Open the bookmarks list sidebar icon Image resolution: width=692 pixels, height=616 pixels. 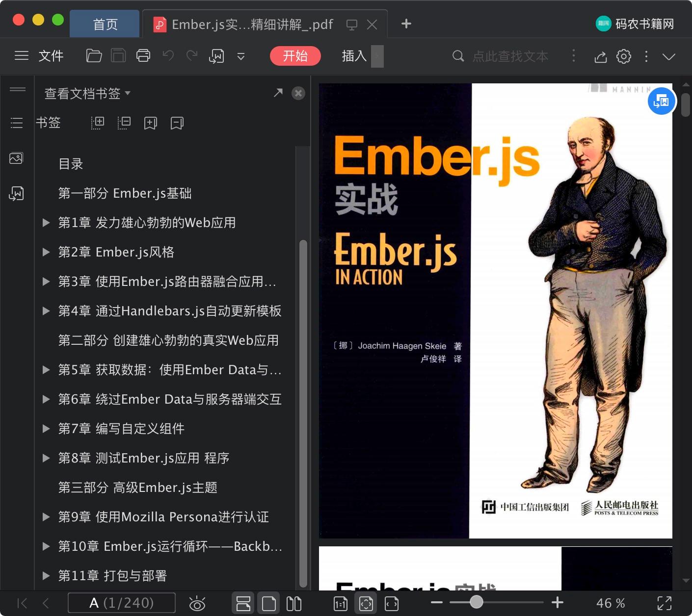[x=17, y=123]
